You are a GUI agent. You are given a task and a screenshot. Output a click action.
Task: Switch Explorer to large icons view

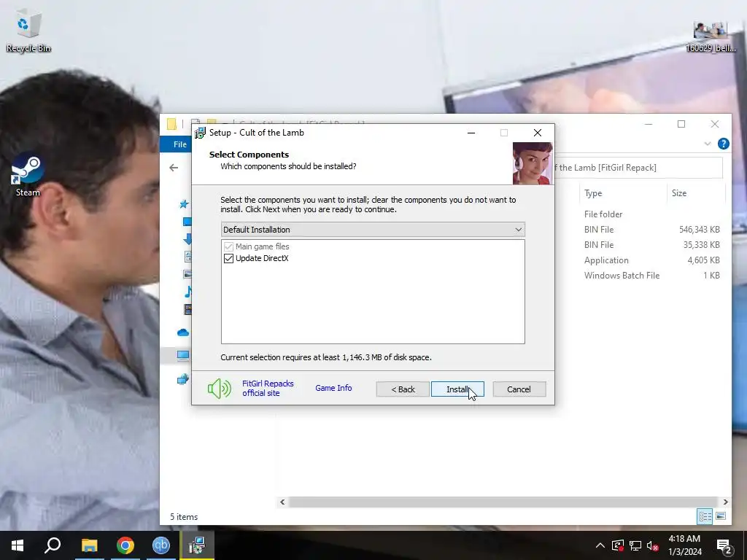[x=721, y=516]
